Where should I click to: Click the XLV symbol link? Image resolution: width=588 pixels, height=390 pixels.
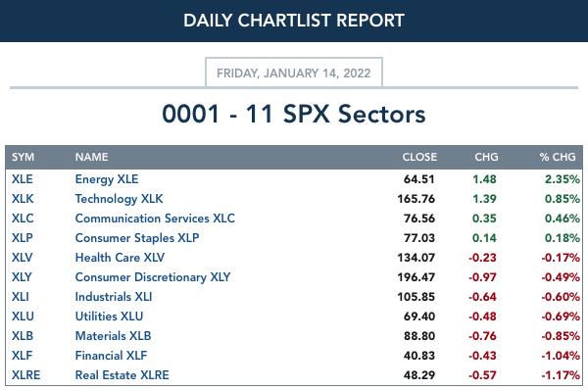(23, 258)
